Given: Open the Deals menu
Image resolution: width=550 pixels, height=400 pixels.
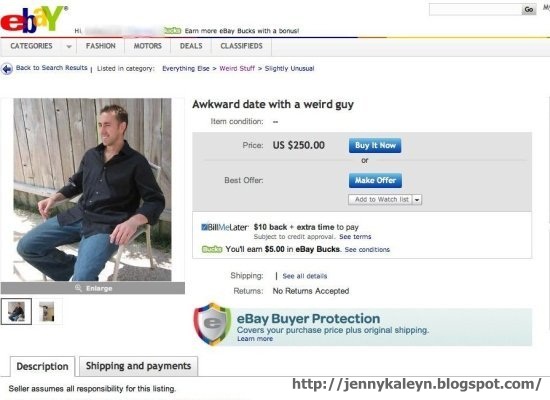Looking at the screenshot, I should [191, 46].
